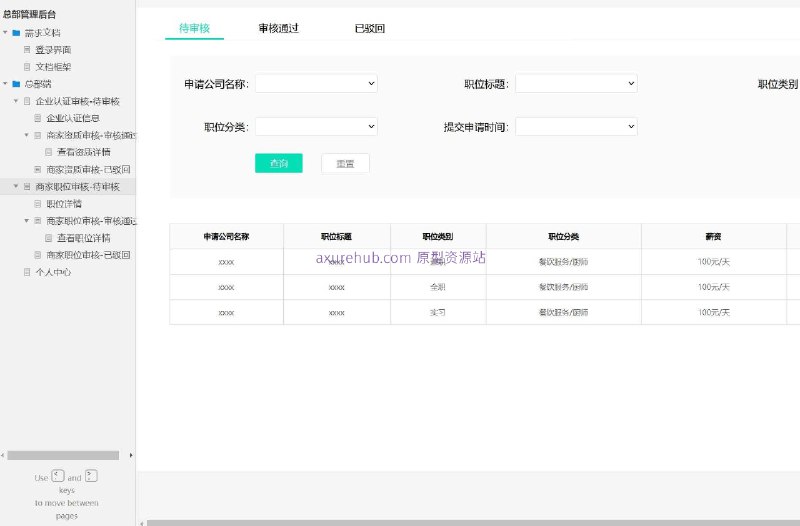Open the 商家职位审核-审核通过 page
Viewport: 800px width, 526px height.
point(91,221)
